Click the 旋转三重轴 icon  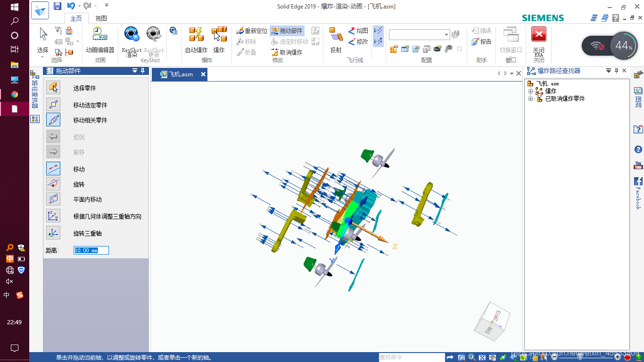[53, 233]
